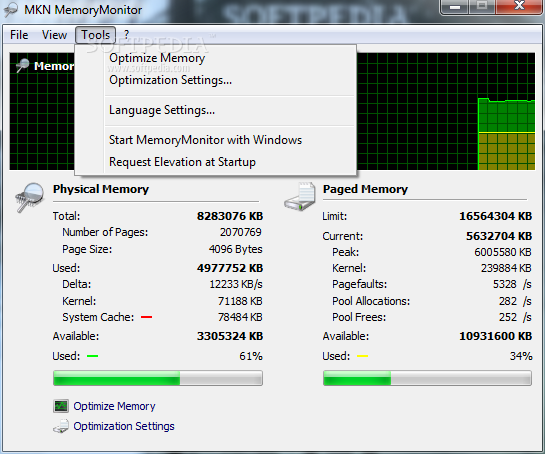Click the Delta value 12233 KB/s
This screenshot has width=545, height=454.
[236, 284]
